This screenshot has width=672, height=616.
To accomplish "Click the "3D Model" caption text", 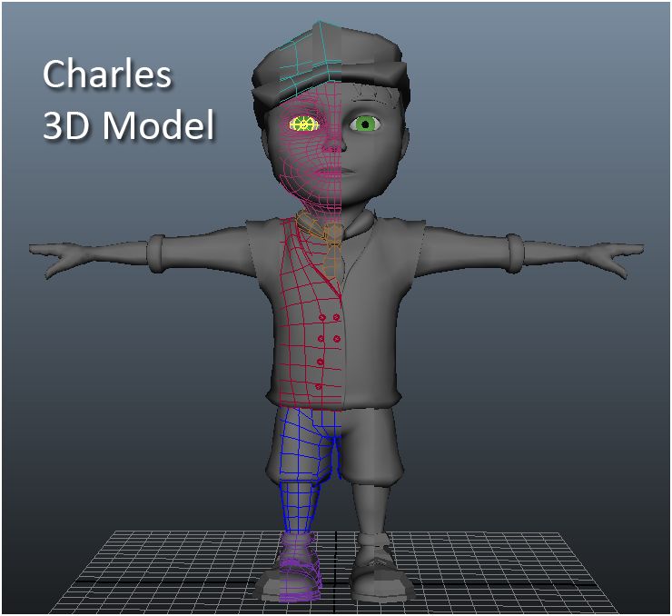I will [129, 124].
